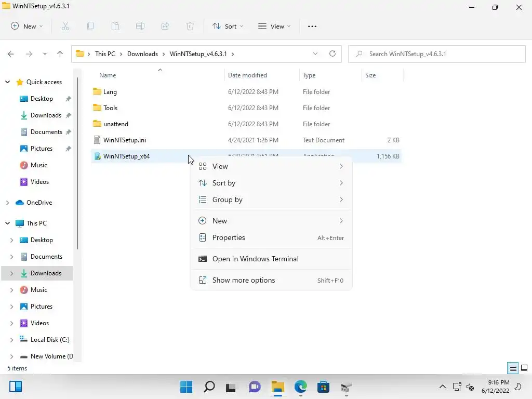Click the Rename icon in toolbar

[x=140, y=26]
